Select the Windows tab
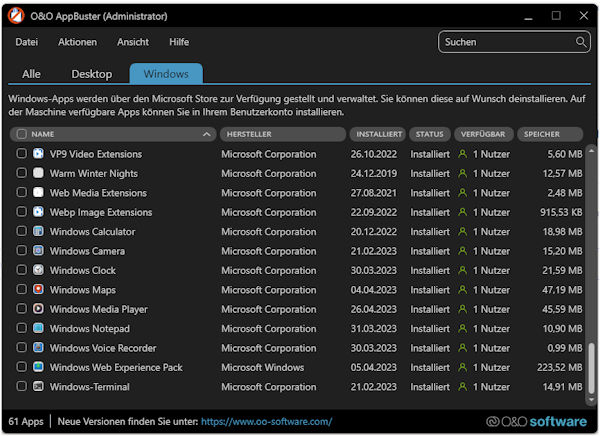 pyautogui.click(x=166, y=73)
